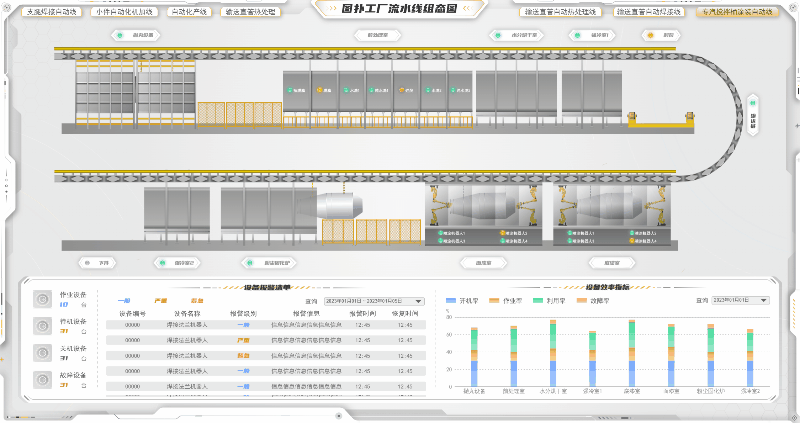
Task: Click fifth booth's orange status icon on upper line
Action: click(x=402, y=90)
